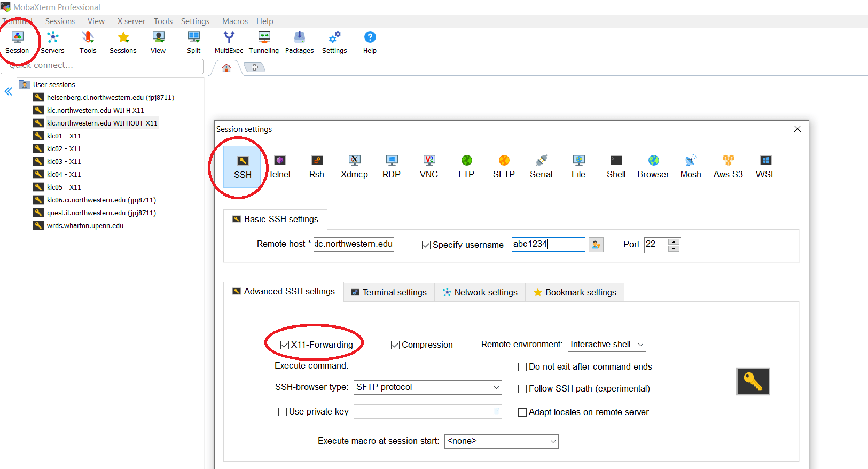Image resolution: width=868 pixels, height=469 pixels.
Task: Click the user credentials manager icon
Action: click(x=596, y=245)
